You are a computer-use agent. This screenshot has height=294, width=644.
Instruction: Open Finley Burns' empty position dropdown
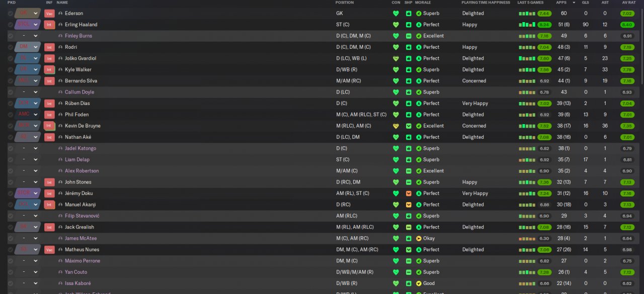(x=28, y=36)
